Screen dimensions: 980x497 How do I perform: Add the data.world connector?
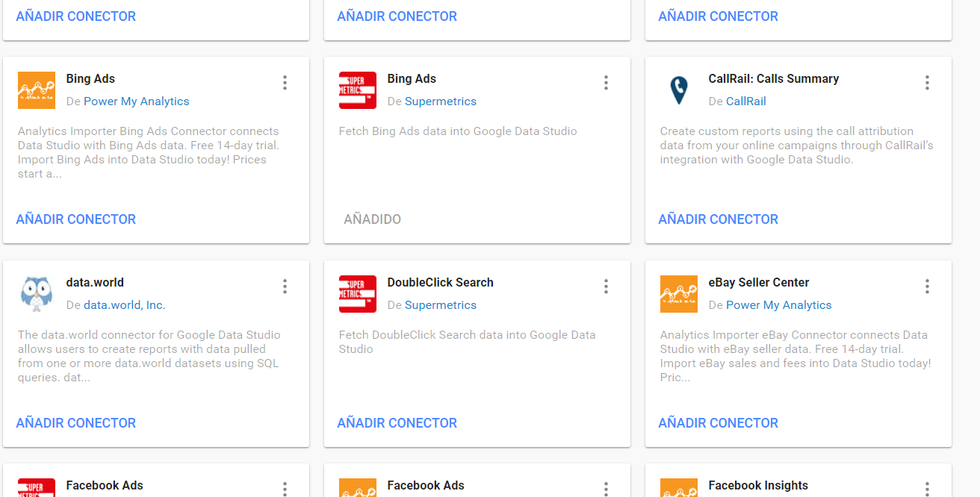[x=76, y=423]
